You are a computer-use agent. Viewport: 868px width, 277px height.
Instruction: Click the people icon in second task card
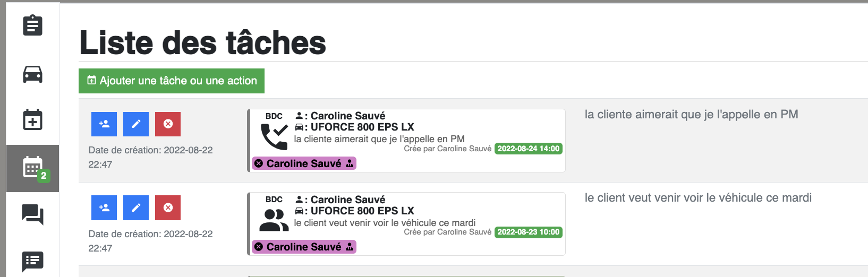pyautogui.click(x=274, y=220)
